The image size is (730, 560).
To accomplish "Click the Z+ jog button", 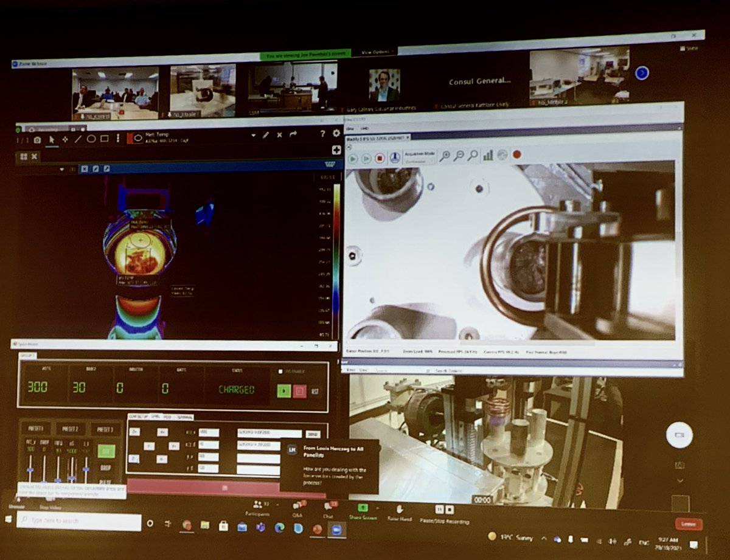I will coord(135,432).
